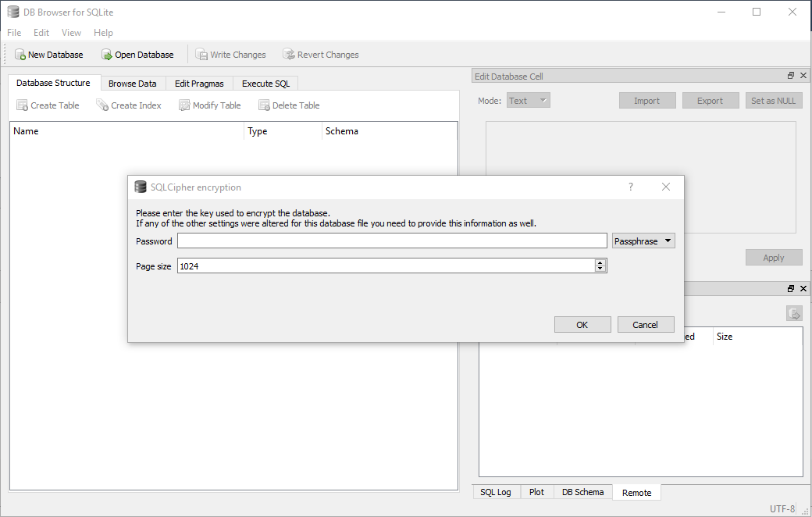Select the Remote tab

click(x=636, y=493)
